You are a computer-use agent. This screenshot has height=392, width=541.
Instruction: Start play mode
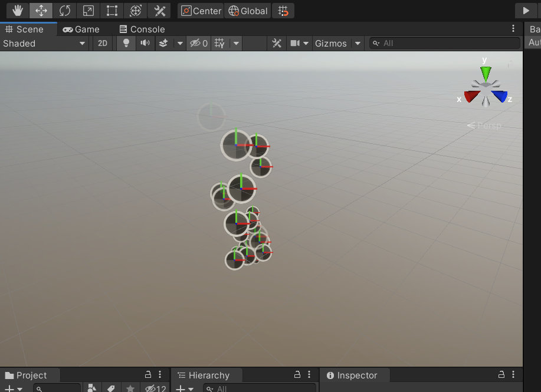coord(526,11)
